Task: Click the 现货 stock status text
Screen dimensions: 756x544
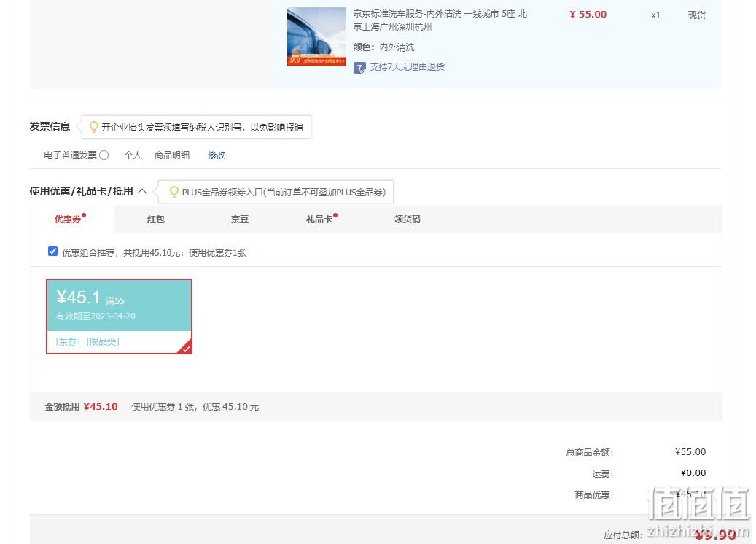Action: (x=697, y=15)
